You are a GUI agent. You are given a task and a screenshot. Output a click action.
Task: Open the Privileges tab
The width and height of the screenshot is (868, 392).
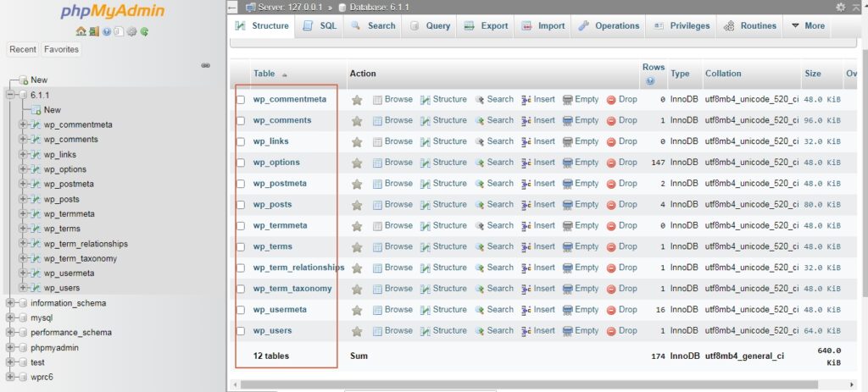(682, 26)
